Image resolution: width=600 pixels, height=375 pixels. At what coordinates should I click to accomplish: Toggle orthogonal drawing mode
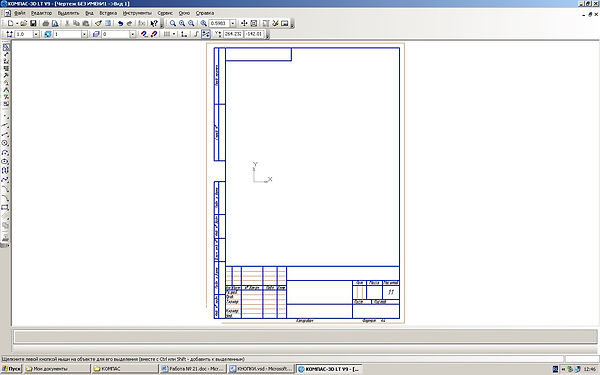(x=196, y=34)
